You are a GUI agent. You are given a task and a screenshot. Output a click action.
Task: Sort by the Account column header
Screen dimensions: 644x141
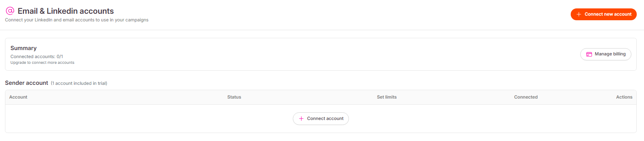click(18, 97)
